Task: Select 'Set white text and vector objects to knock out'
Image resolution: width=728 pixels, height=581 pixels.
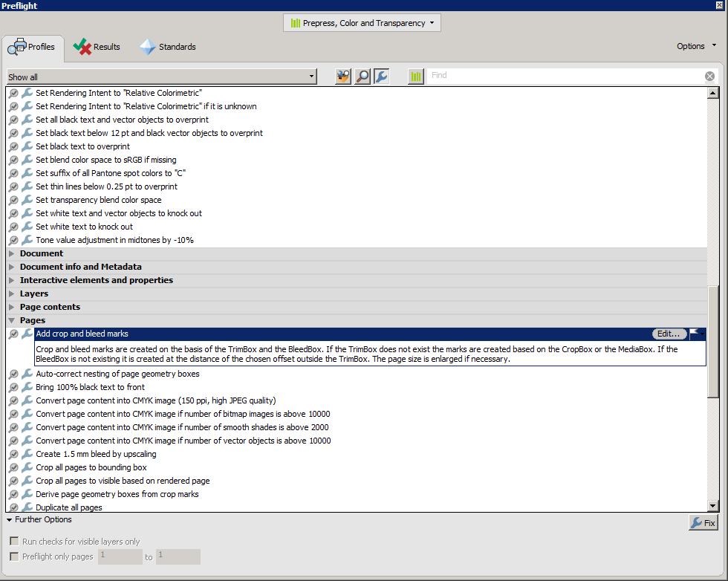Action: pyautogui.click(x=119, y=213)
